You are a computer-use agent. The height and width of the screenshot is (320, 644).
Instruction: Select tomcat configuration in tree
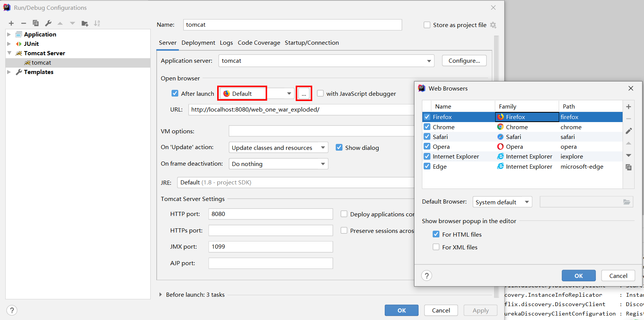[x=78, y=63]
